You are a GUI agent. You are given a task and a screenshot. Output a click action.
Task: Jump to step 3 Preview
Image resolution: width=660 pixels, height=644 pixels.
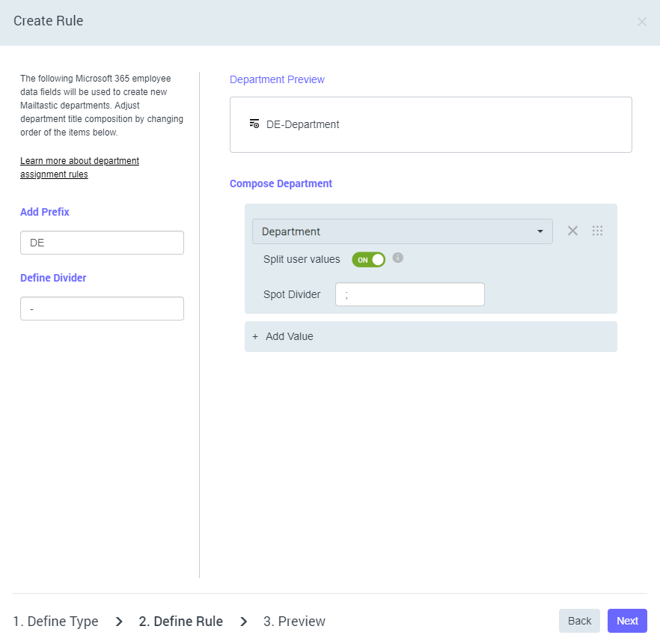pos(294,621)
